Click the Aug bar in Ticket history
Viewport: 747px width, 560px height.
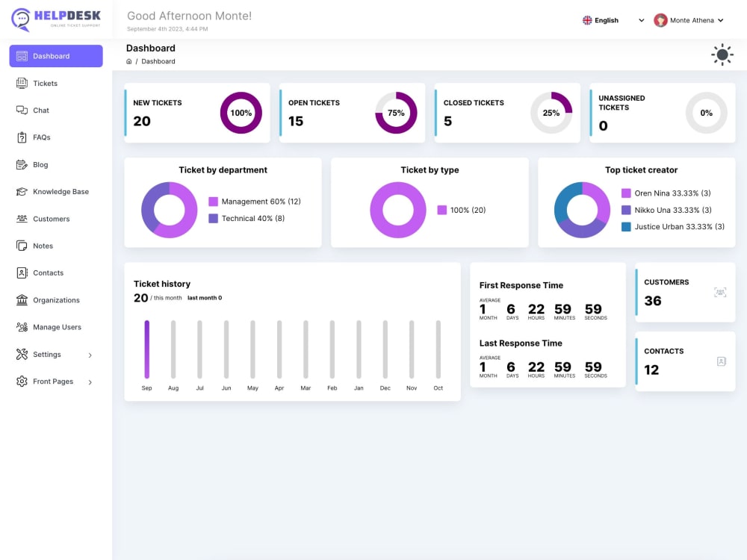tap(173, 349)
